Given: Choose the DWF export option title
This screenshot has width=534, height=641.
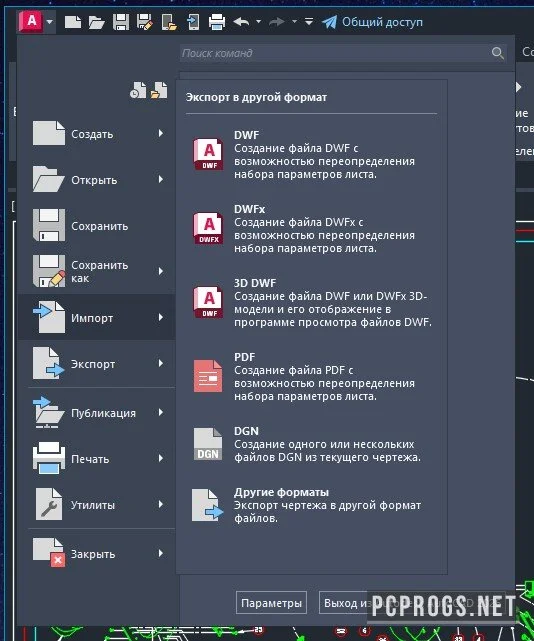Looking at the screenshot, I should coord(247,135).
